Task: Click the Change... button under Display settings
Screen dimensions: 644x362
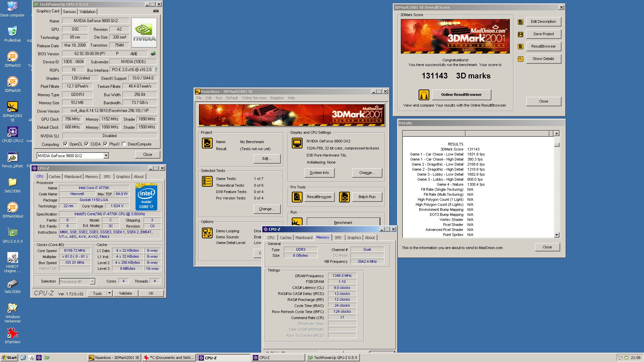Action: (x=367, y=173)
